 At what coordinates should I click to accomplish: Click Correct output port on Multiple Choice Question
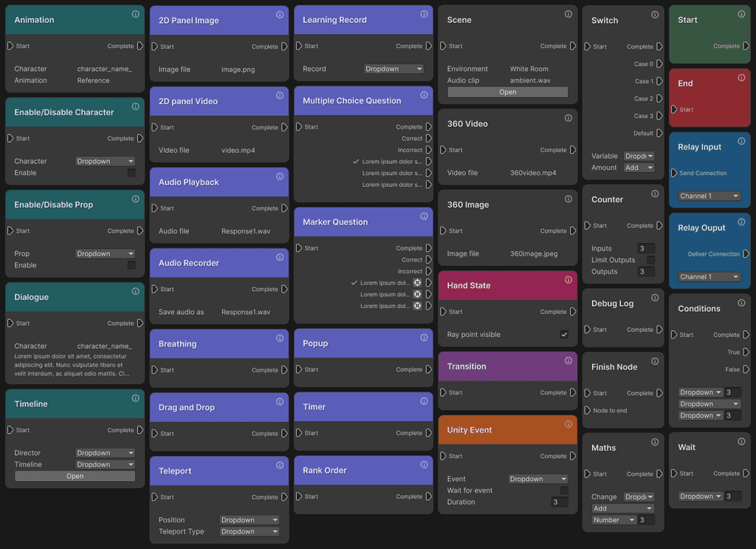[429, 138]
